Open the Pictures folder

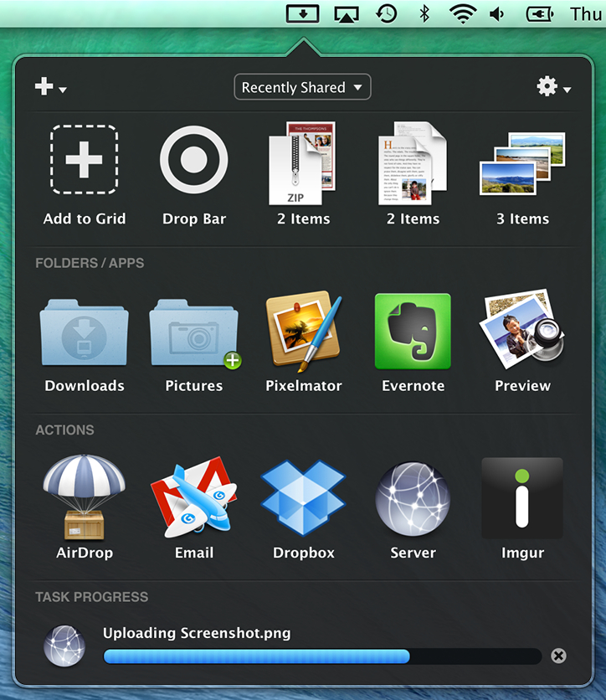(193, 332)
